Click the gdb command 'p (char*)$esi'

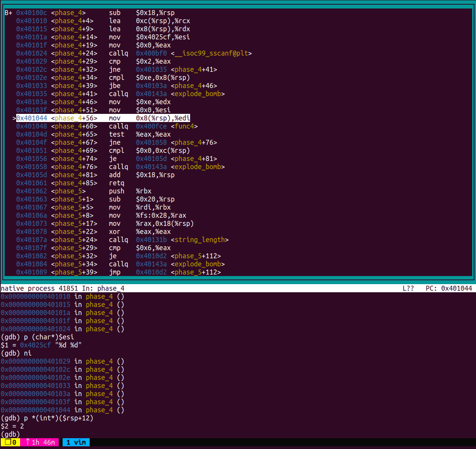click(49, 337)
